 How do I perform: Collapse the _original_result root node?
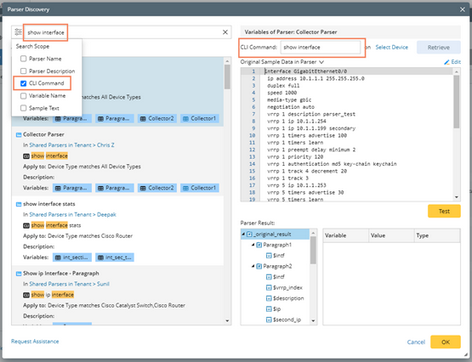pyautogui.click(x=243, y=234)
